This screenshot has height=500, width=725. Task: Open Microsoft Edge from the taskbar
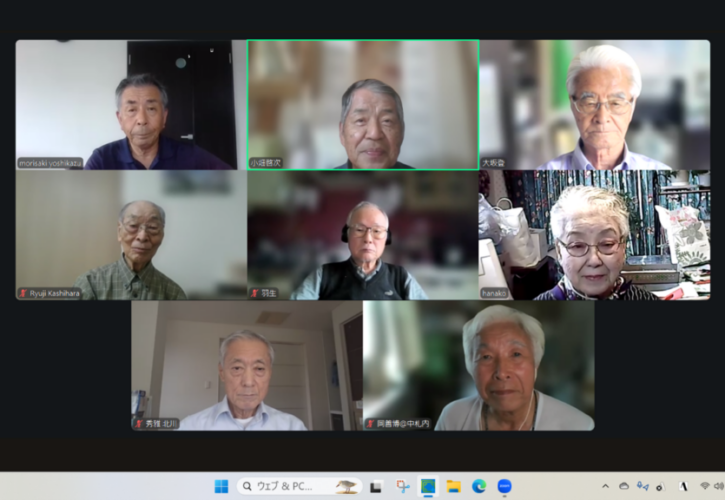[479, 487]
